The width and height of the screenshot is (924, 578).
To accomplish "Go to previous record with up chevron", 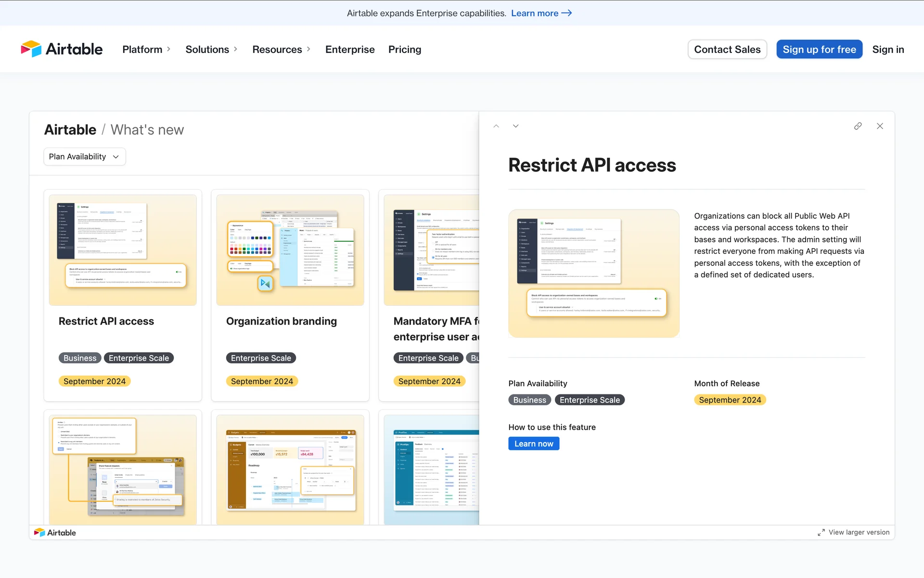I will [x=496, y=126].
